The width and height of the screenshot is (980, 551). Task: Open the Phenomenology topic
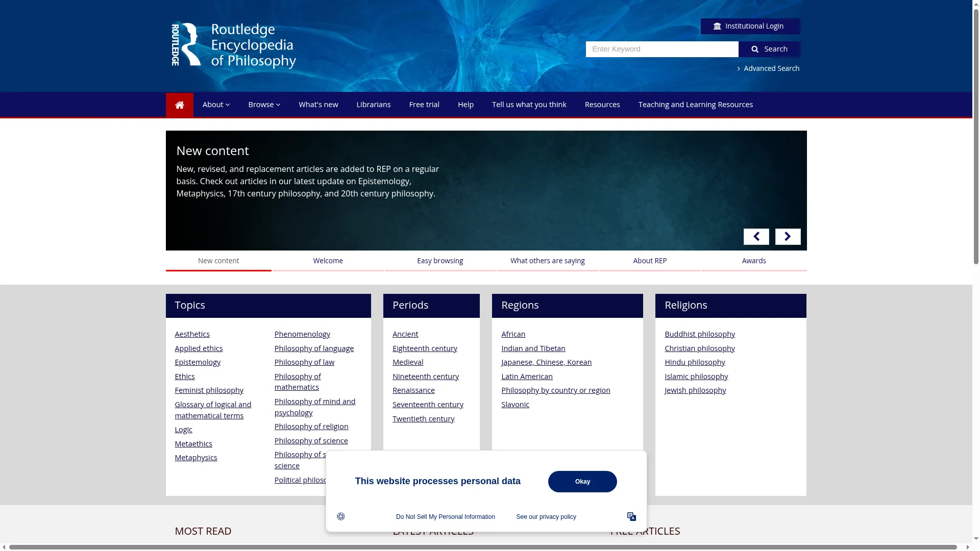302,334
